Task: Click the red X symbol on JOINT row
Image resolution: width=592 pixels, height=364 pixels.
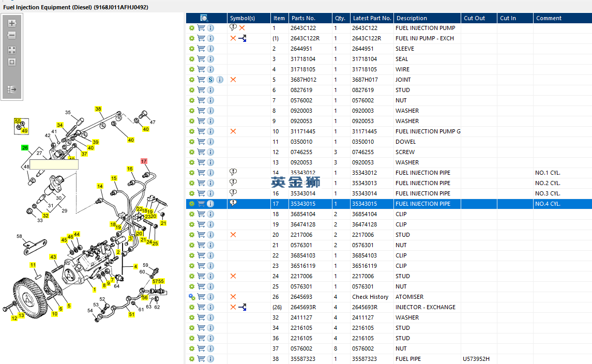Action: click(x=233, y=80)
